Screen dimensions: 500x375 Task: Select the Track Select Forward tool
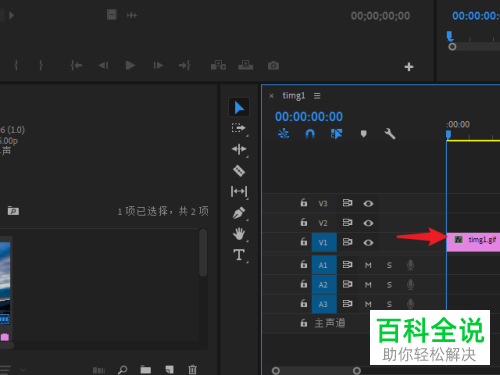(238, 128)
